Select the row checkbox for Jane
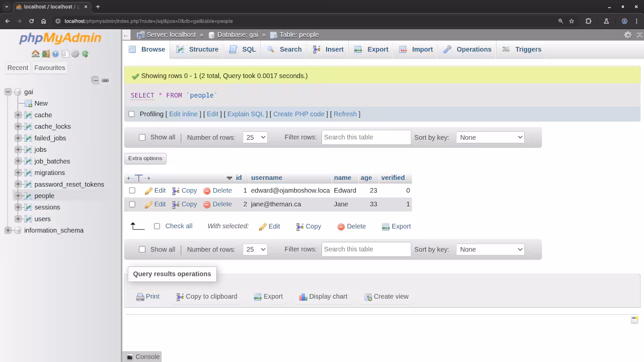The image size is (644, 362). click(132, 204)
